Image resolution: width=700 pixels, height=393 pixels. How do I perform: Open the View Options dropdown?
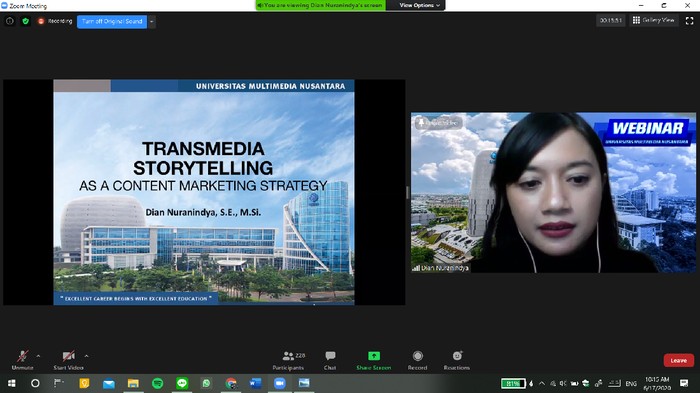tap(419, 5)
